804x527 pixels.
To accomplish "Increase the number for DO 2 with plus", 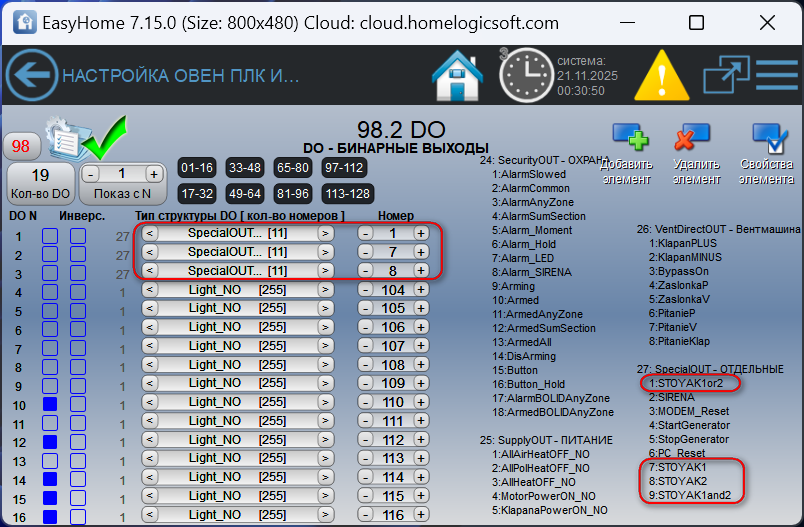I will point(421,252).
